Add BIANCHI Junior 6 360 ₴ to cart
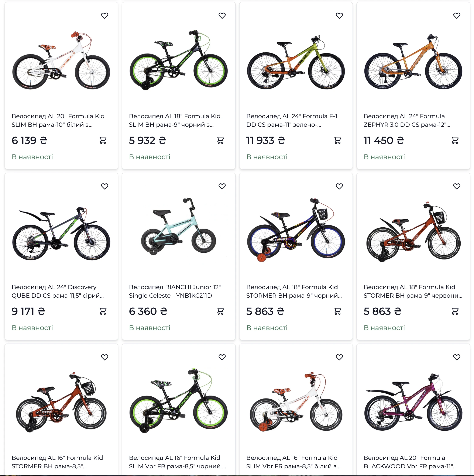Image resolution: width=474 pixels, height=476 pixels. click(220, 311)
